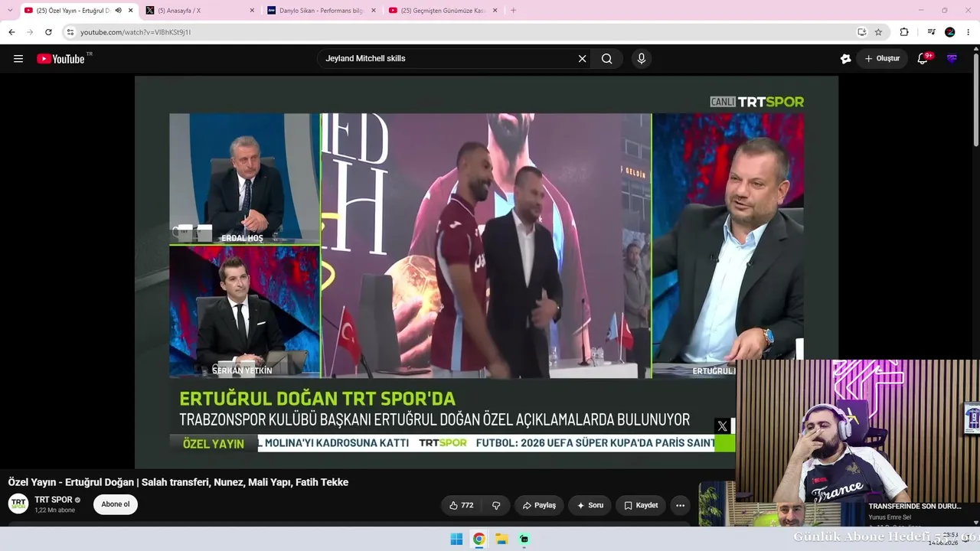The height and width of the screenshot is (551, 980).
Task: Save video with Kaydet button
Action: [x=641, y=505]
